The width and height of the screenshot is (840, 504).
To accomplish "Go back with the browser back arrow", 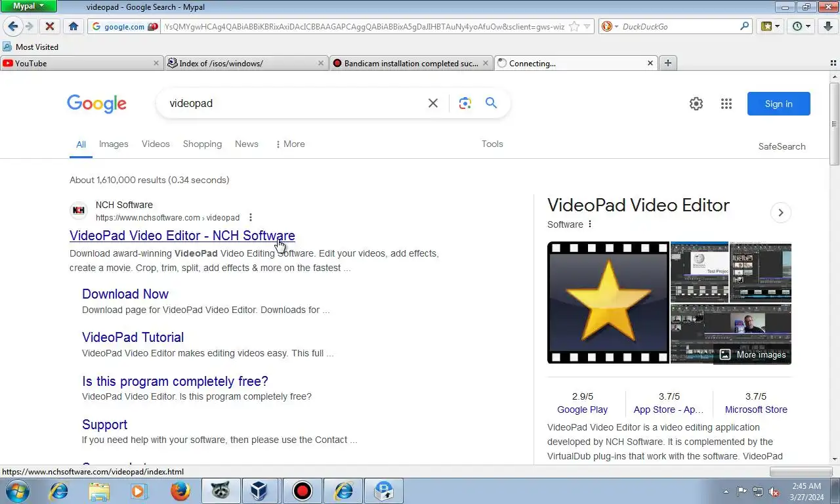I will 12,26.
